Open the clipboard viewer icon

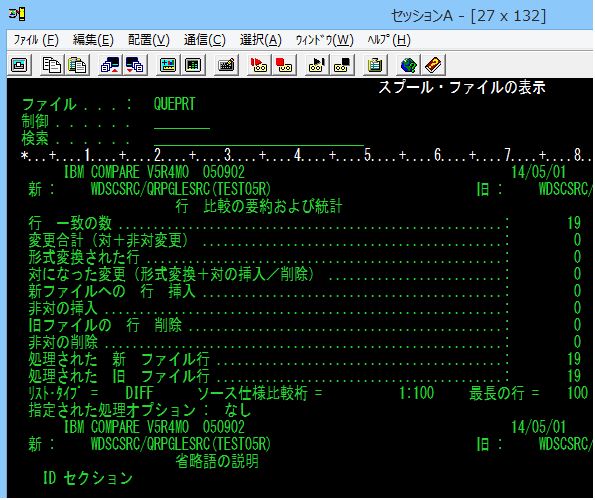coord(375,65)
